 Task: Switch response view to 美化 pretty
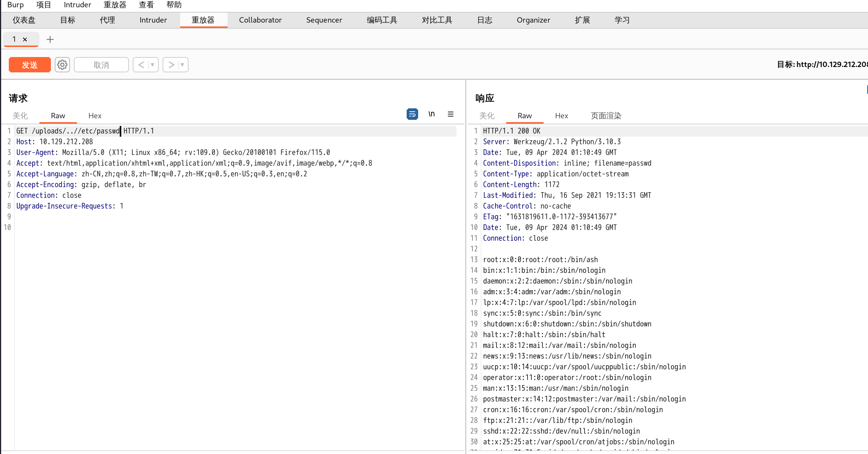(487, 116)
